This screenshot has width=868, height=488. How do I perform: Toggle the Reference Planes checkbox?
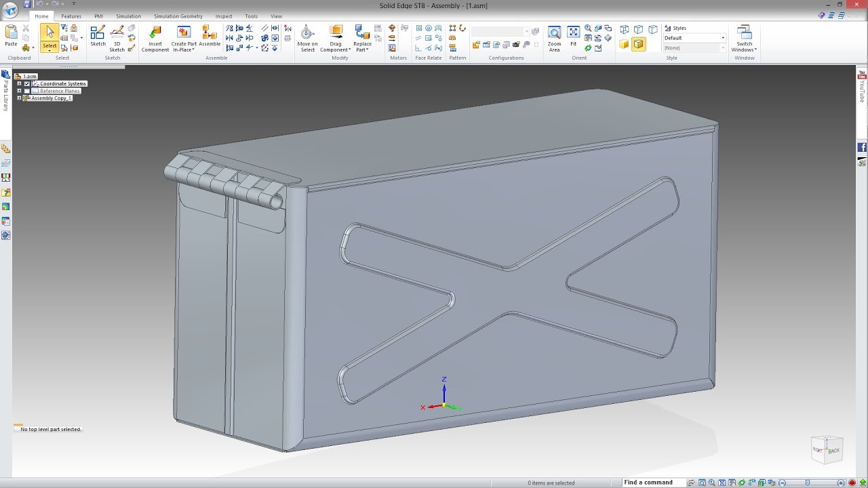coord(27,91)
